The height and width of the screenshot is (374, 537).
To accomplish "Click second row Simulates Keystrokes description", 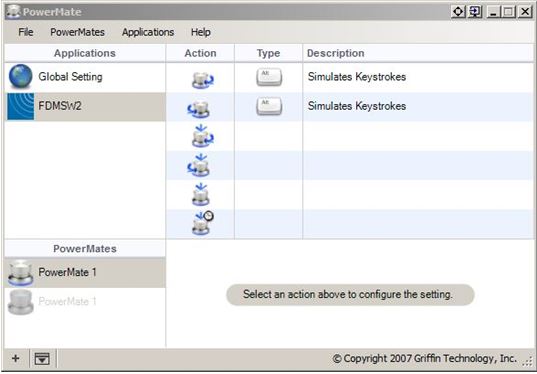I will (357, 106).
